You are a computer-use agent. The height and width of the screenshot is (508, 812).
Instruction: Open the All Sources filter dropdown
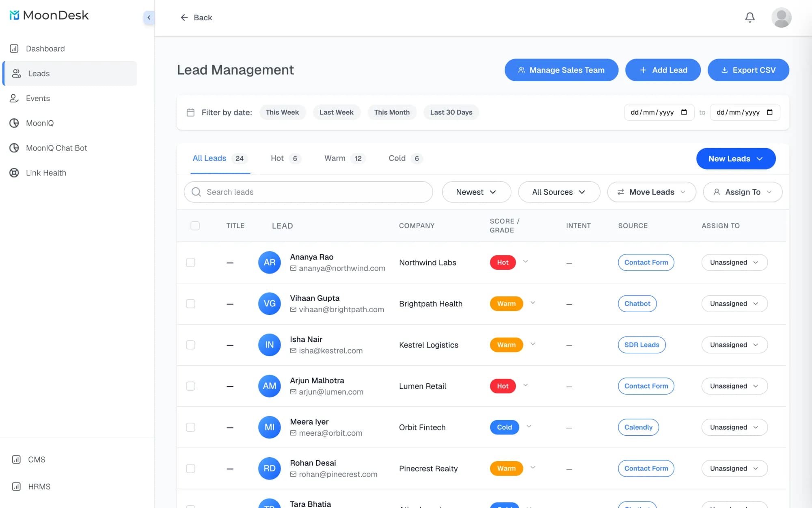[x=559, y=192]
